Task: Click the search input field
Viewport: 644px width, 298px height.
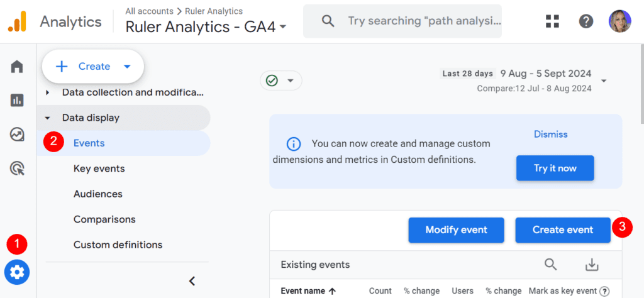Action: [402, 21]
